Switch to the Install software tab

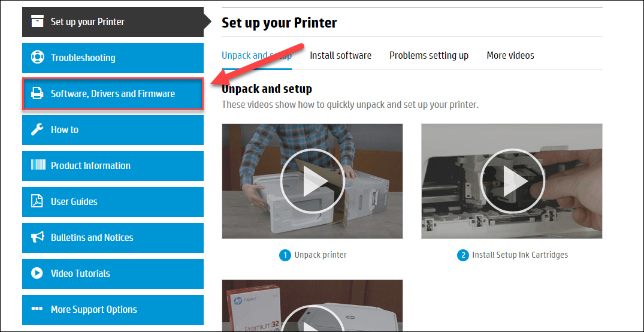340,55
